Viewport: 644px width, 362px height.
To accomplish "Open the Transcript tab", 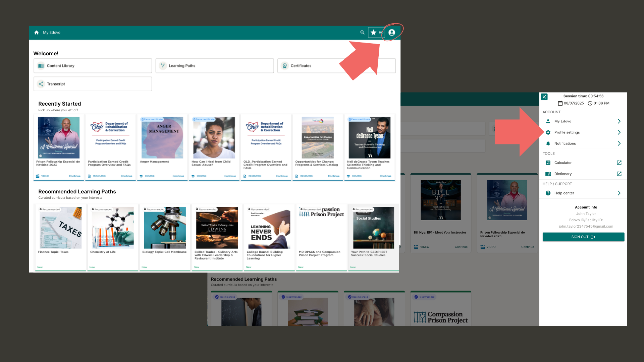I will pos(93,84).
